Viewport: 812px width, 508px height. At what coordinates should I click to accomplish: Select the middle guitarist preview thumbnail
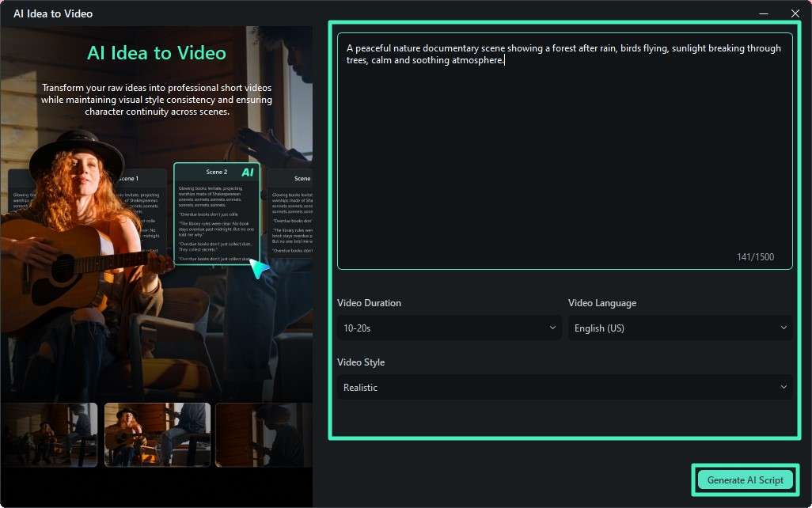[x=157, y=435]
